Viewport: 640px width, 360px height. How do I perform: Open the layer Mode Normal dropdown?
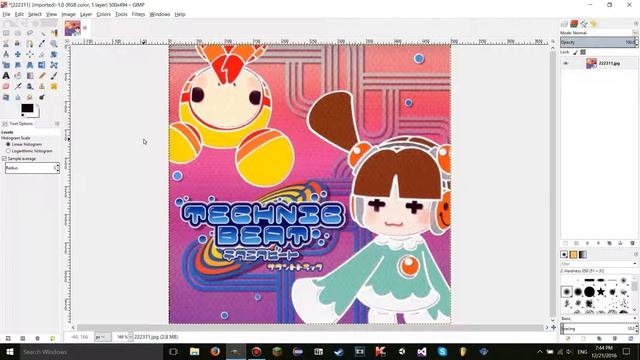599,33
